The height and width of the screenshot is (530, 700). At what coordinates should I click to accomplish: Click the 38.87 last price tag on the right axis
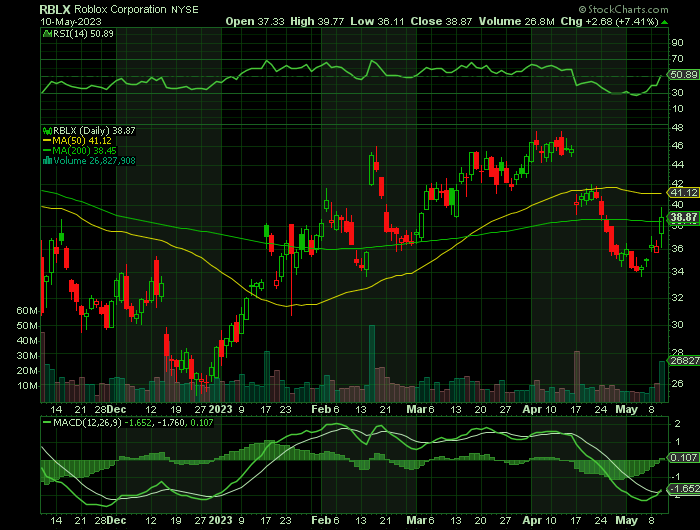tap(683, 217)
